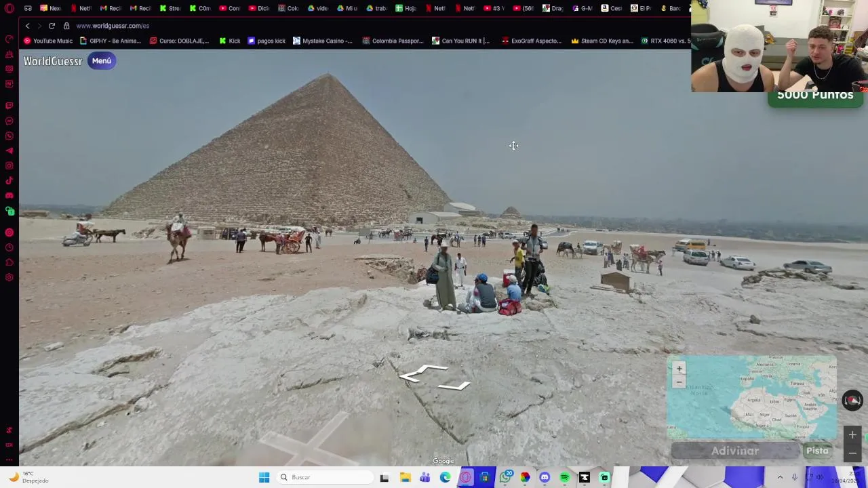Open Instagram in the Opera sidebar
868x488 pixels.
9,165
